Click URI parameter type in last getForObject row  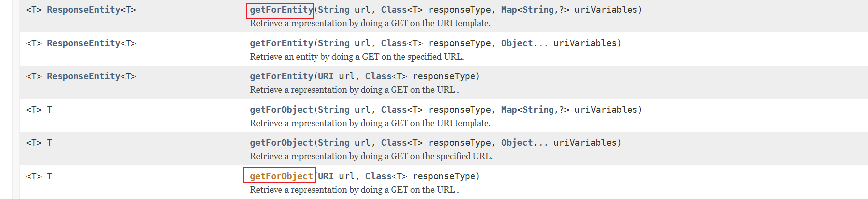(326, 176)
